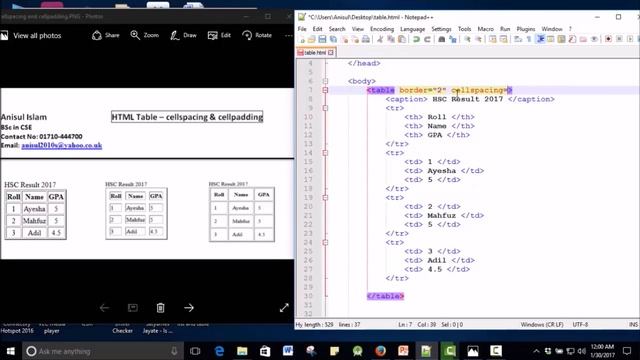Screen dimensions: 640x360
Task: Open Firefox from taskbar
Action: (x=380, y=351)
